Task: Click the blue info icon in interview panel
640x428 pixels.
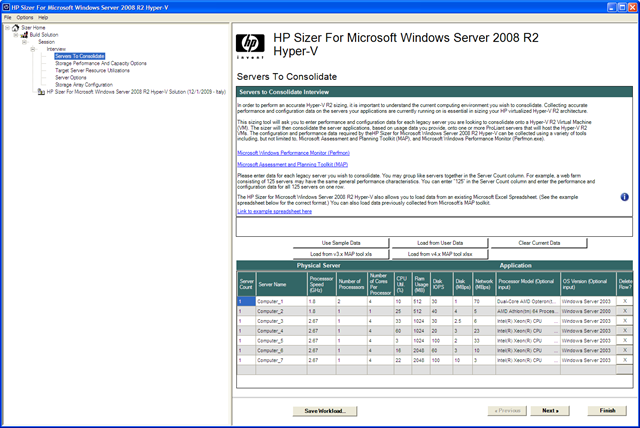Action: pyautogui.click(x=624, y=198)
